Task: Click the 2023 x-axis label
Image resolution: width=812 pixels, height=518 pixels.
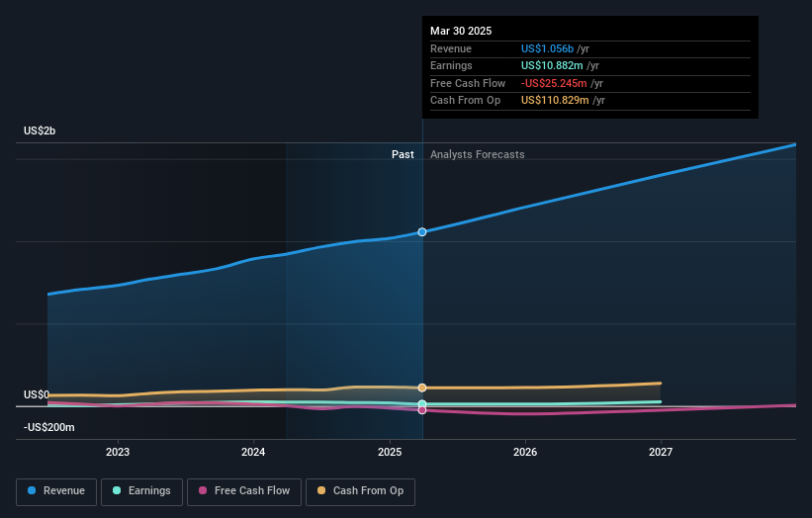Action: tap(118, 453)
